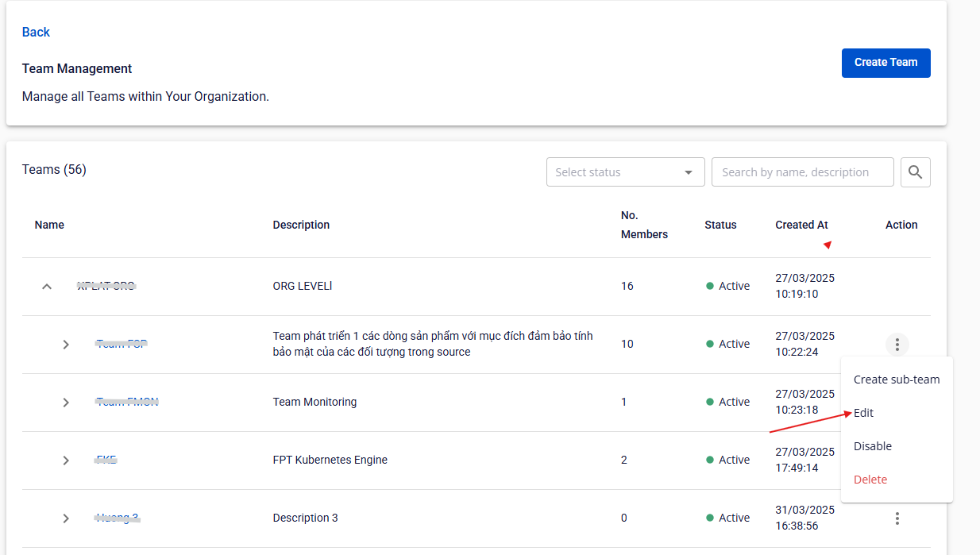
Task: Collapse the ORG LEVEL parent team row
Action: coord(47,287)
